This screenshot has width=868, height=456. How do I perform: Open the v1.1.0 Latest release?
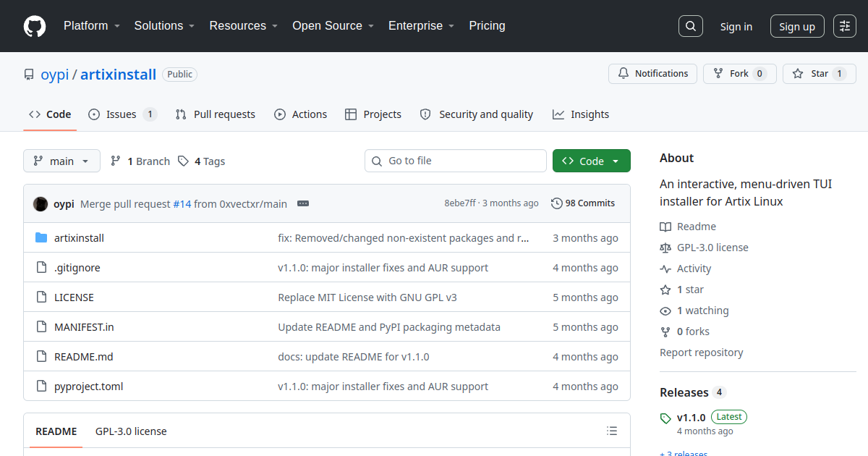coord(703,418)
